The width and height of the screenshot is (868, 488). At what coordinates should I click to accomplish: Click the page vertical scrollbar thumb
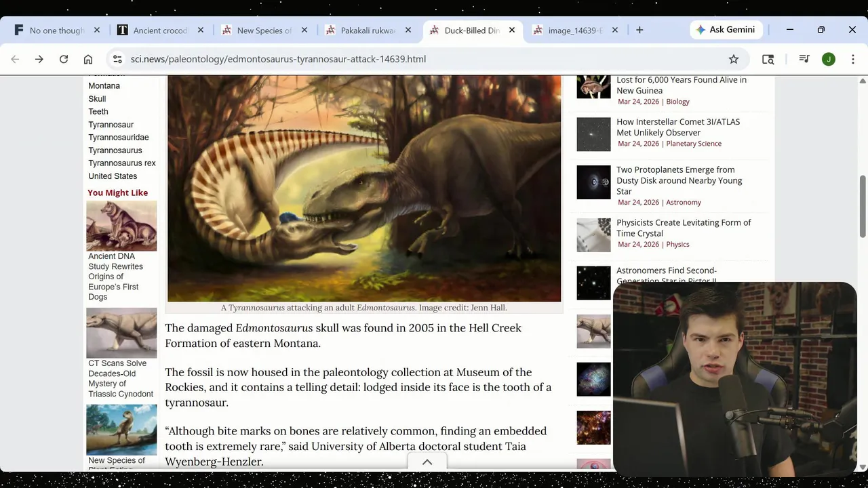point(863,206)
